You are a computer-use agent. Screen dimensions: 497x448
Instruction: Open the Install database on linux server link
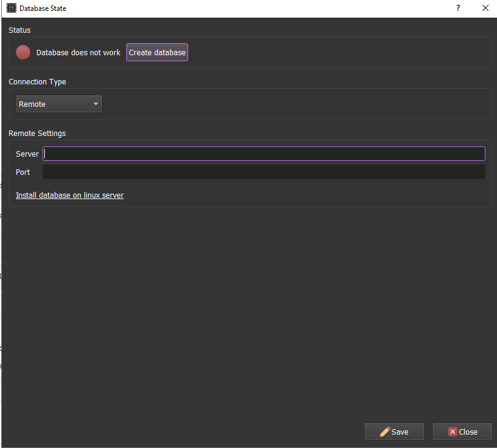tap(70, 195)
